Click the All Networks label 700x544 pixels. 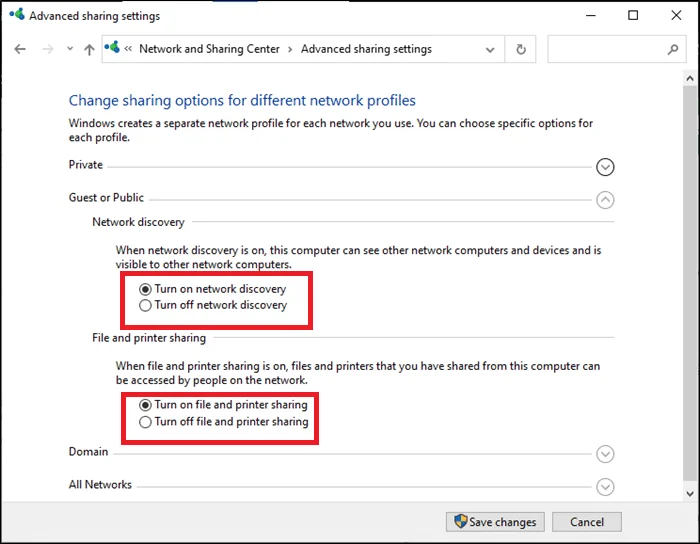point(100,484)
